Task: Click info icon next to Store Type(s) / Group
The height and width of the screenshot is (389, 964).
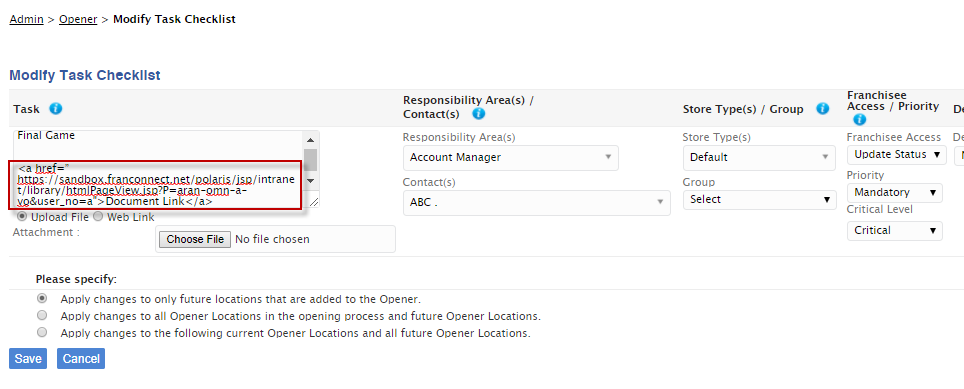Action: 823,109
